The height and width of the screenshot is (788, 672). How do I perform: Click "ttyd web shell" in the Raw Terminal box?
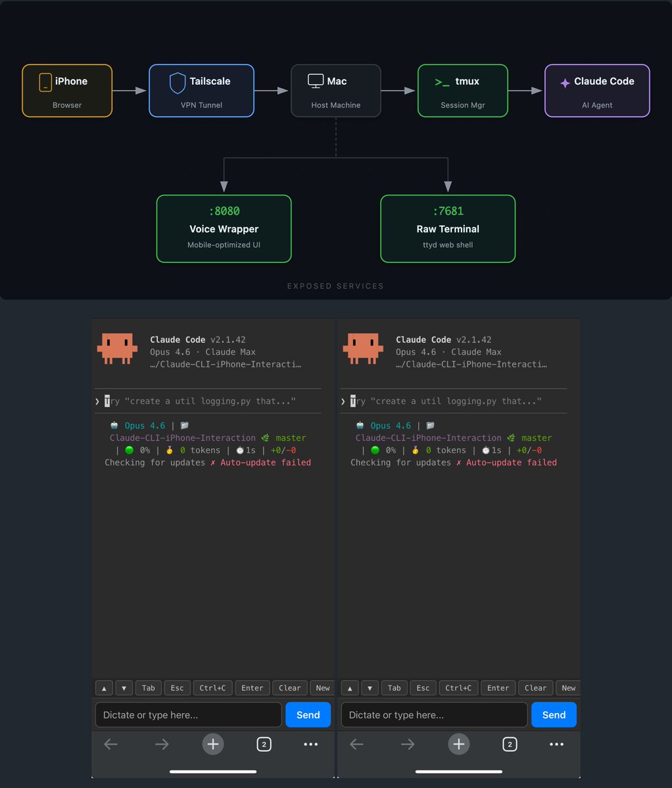pos(448,244)
